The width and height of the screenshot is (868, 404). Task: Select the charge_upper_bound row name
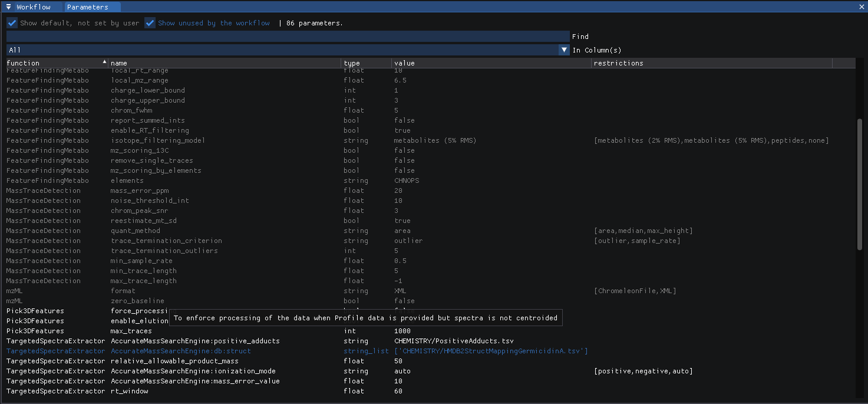click(x=147, y=100)
